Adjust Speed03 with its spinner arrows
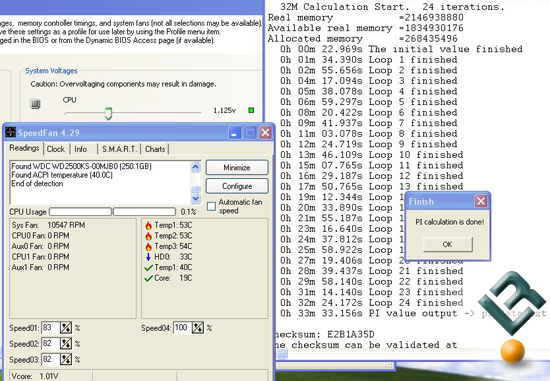The height and width of the screenshot is (381, 550). 66,359
